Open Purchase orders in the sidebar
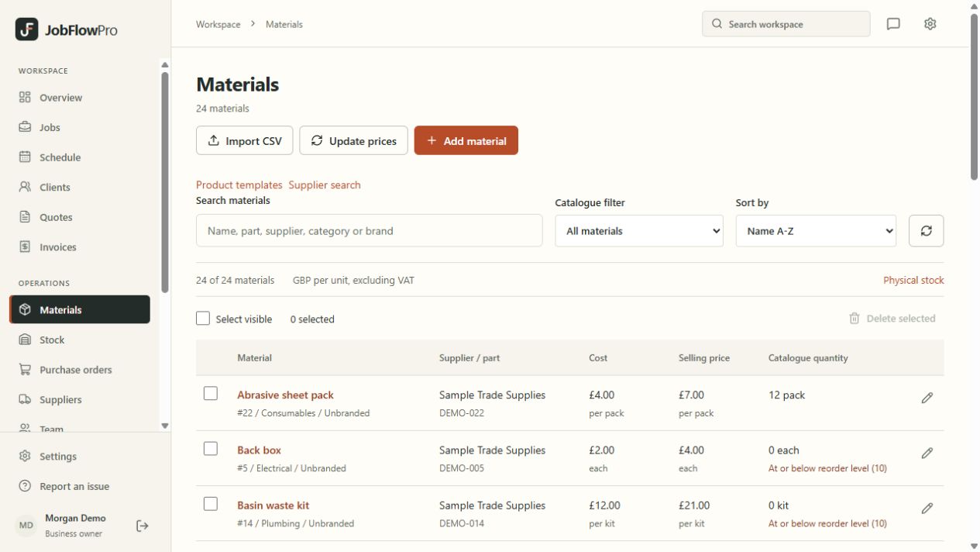 tap(80, 370)
